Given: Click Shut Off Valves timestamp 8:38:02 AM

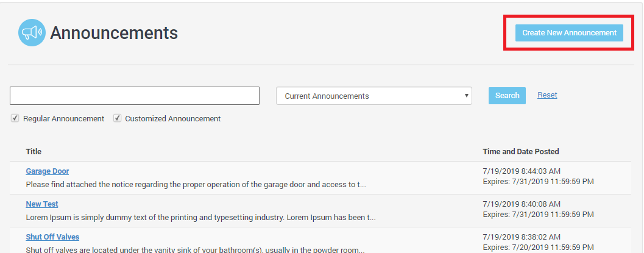Looking at the screenshot, I should point(522,237).
